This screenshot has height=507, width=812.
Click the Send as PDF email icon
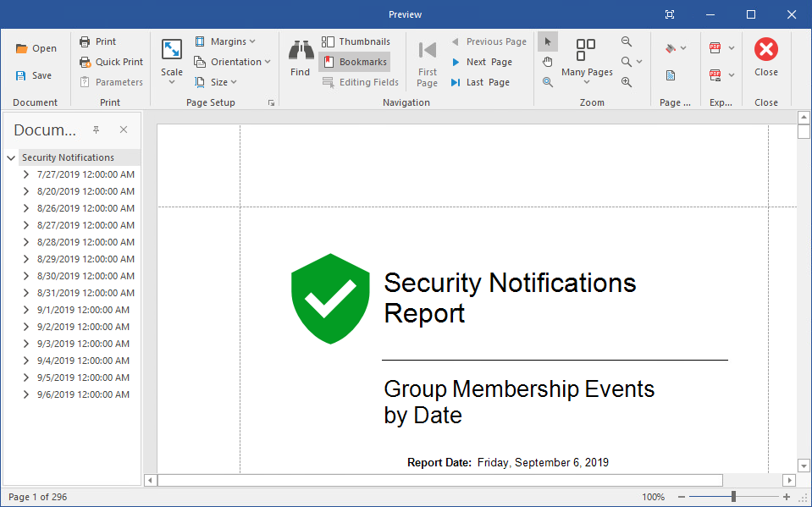715,75
